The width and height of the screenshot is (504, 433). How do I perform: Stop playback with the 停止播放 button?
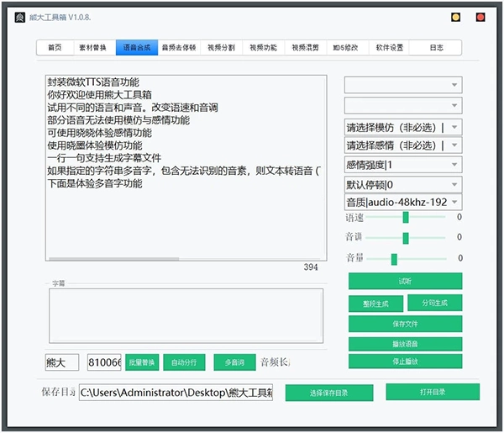tap(405, 361)
